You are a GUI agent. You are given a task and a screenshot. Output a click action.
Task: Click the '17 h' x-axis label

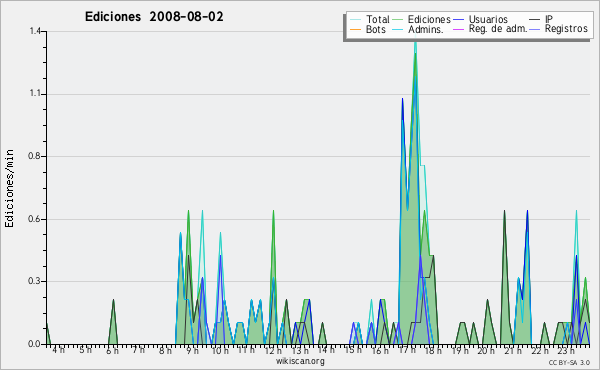[x=407, y=350]
